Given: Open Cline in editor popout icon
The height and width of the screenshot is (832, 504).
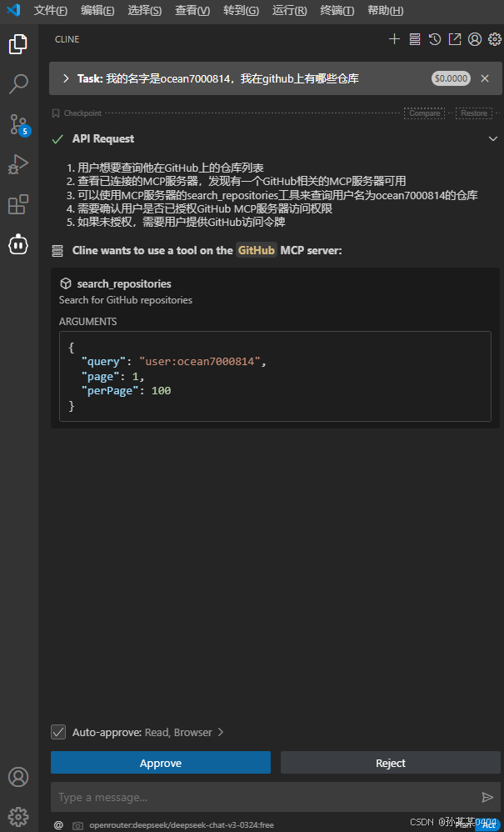Looking at the screenshot, I should pyautogui.click(x=455, y=38).
